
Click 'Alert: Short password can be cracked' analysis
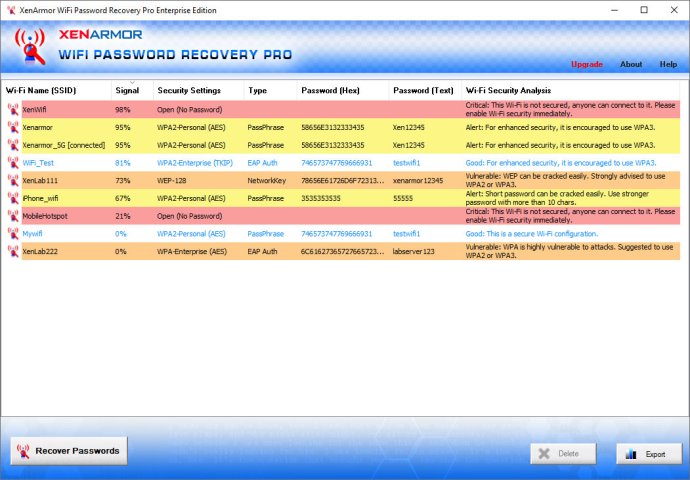click(x=557, y=198)
